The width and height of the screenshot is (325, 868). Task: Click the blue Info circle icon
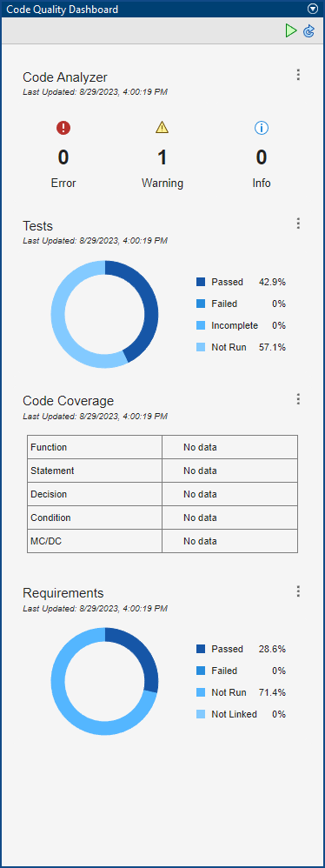[x=262, y=129]
